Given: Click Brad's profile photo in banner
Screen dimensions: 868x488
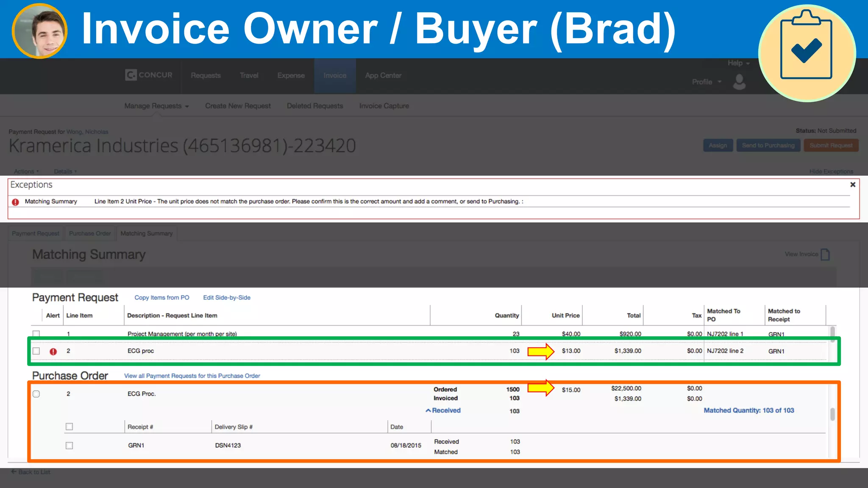Looking at the screenshot, I should [x=39, y=30].
